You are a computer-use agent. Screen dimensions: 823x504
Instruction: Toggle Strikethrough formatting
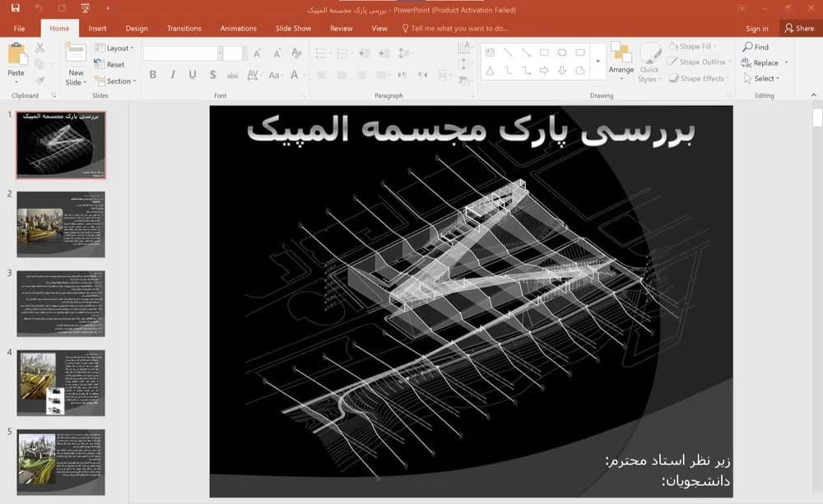pos(233,75)
